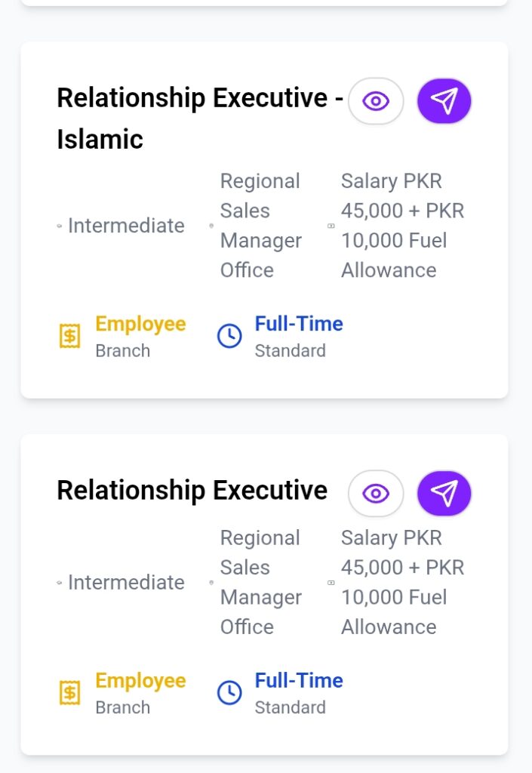This screenshot has height=773, width=532.
Task: Click the Full-Time label on the second card
Action: [299, 680]
